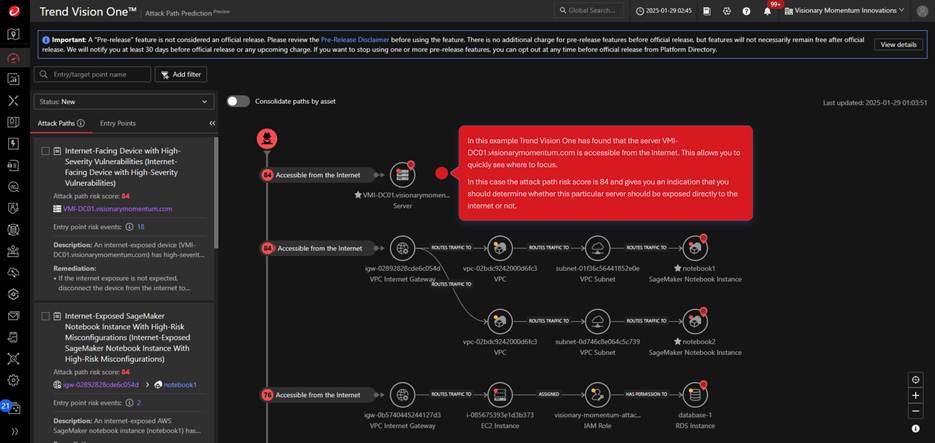Select the subnet-01f36c56441852e0e node icon

[x=597, y=248]
